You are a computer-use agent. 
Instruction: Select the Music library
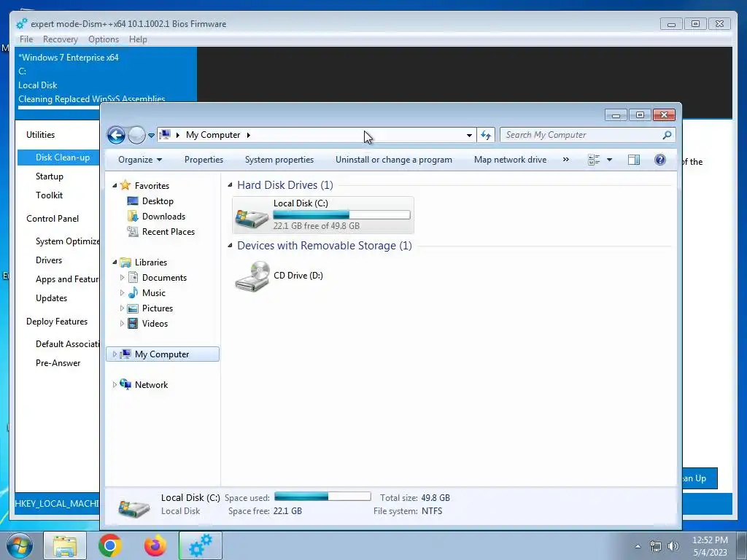pos(153,293)
